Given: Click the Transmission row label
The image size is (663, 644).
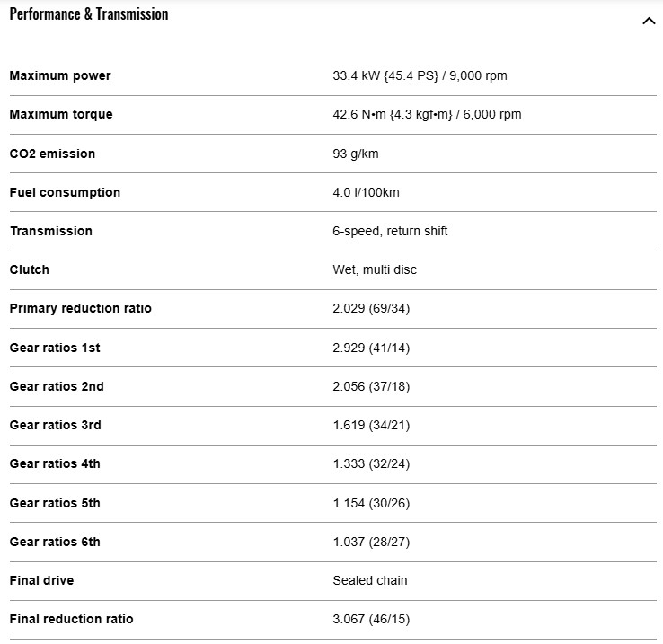Looking at the screenshot, I should pyautogui.click(x=51, y=231).
